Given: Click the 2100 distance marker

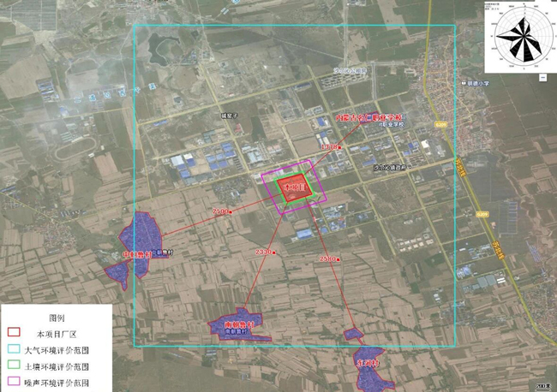Looking at the screenshot, I should point(220,211).
